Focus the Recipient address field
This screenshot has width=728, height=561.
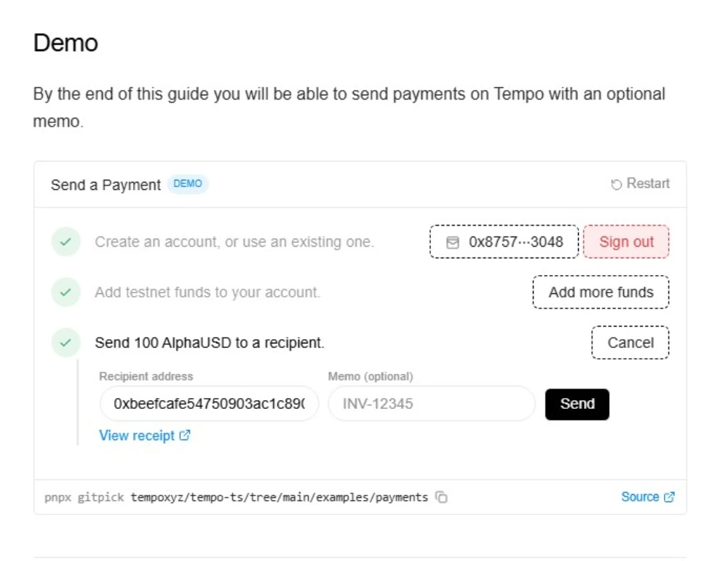(x=209, y=404)
